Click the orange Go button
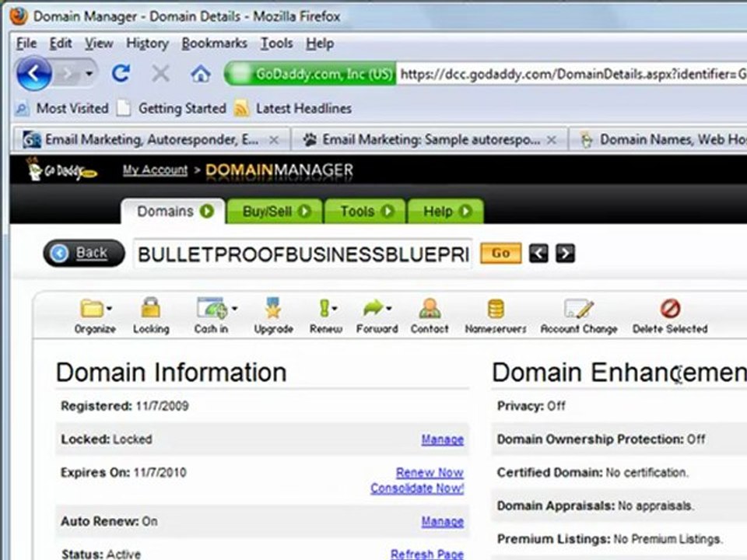Screen dimensions: 747x560 [x=500, y=254]
